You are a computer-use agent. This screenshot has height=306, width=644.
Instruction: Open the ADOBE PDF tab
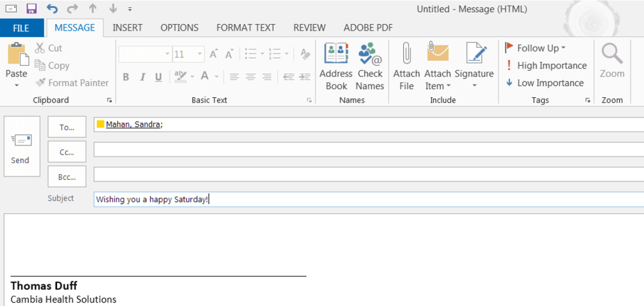(368, 28)
